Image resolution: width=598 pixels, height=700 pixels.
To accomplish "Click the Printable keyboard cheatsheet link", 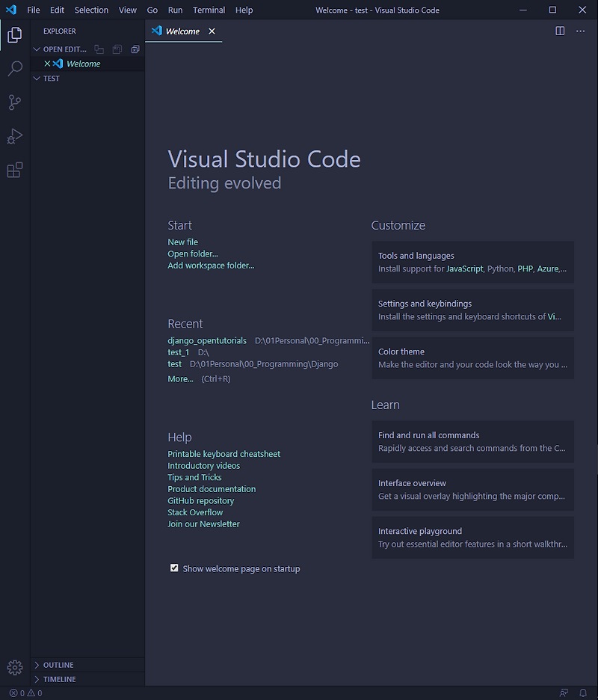I will [224, 453].
